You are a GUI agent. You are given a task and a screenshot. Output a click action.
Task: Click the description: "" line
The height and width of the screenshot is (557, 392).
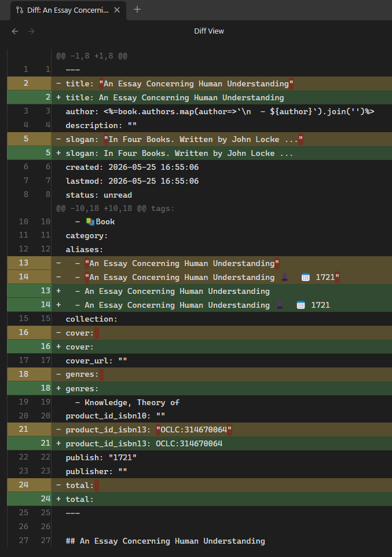101,125
